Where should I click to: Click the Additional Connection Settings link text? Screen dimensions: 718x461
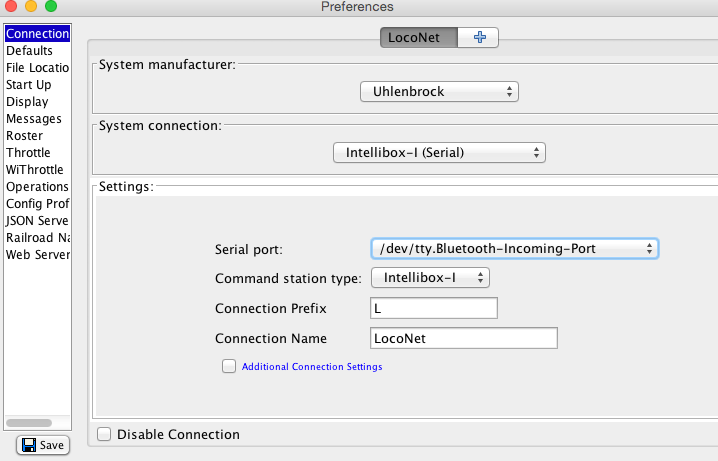point(312,367)
